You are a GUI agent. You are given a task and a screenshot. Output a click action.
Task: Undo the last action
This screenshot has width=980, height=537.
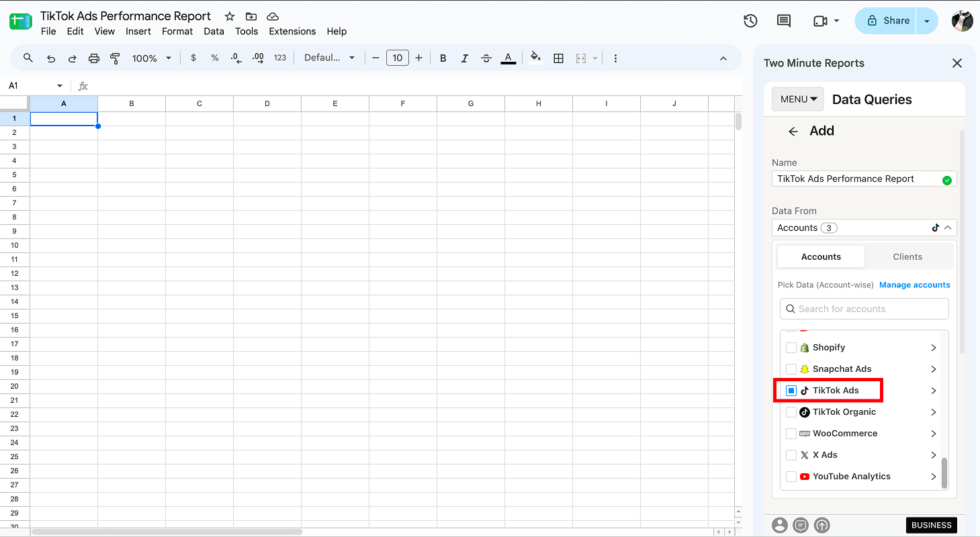point(51,58)
